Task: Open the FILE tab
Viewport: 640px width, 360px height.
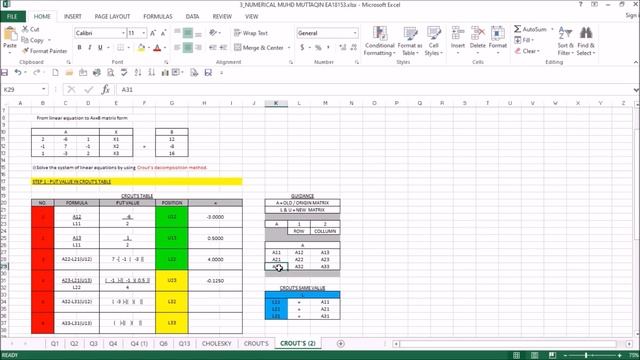Action: click(13, 16)
